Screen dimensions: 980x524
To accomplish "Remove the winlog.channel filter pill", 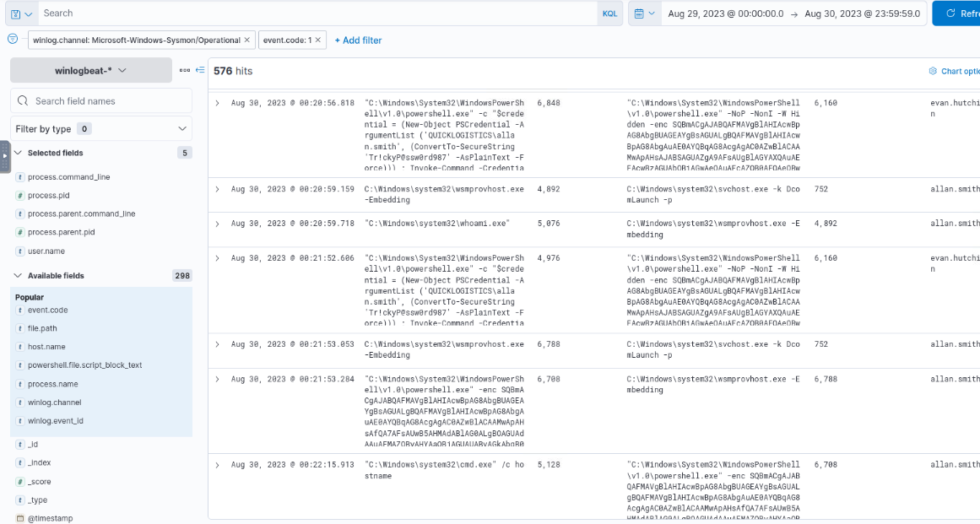I will point(246,40).
